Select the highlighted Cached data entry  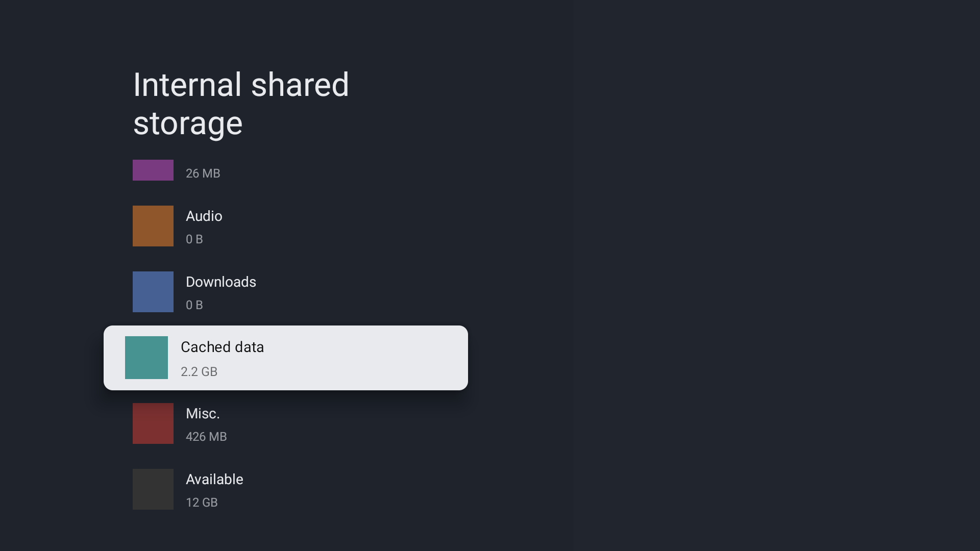pos(285,357)
